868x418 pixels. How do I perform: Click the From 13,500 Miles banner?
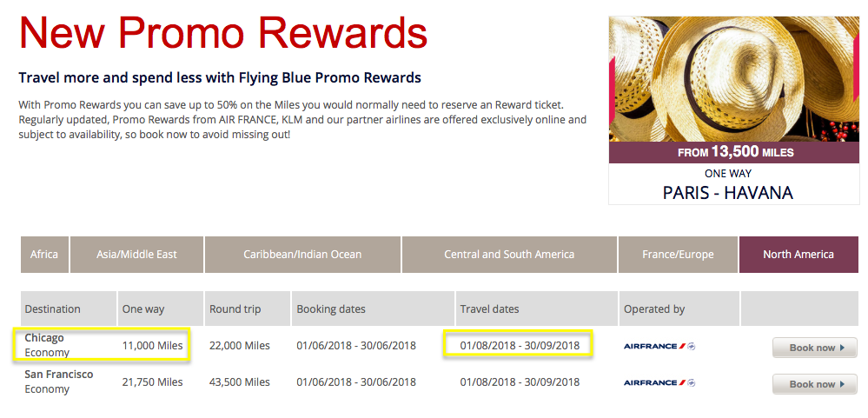(x=733, y=152)
